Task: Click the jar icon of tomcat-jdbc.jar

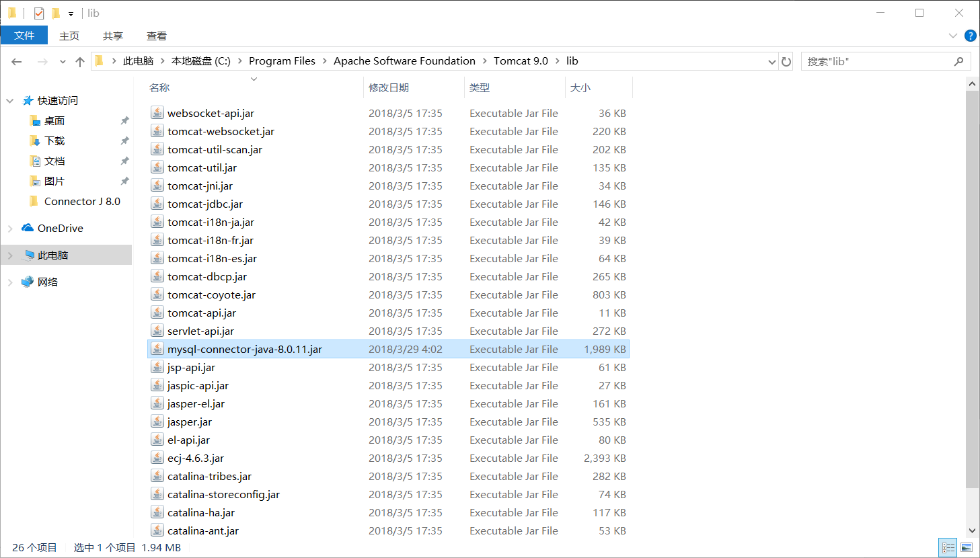Action: 157,203
